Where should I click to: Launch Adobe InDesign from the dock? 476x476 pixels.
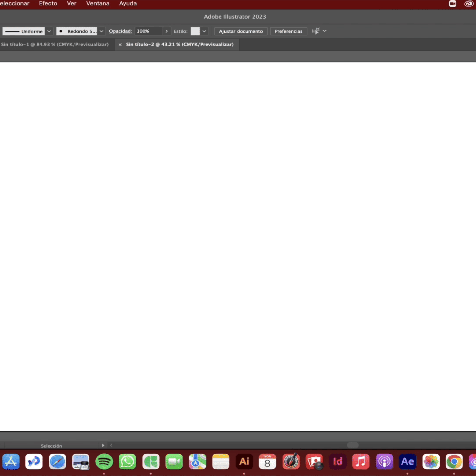[337, 461]
